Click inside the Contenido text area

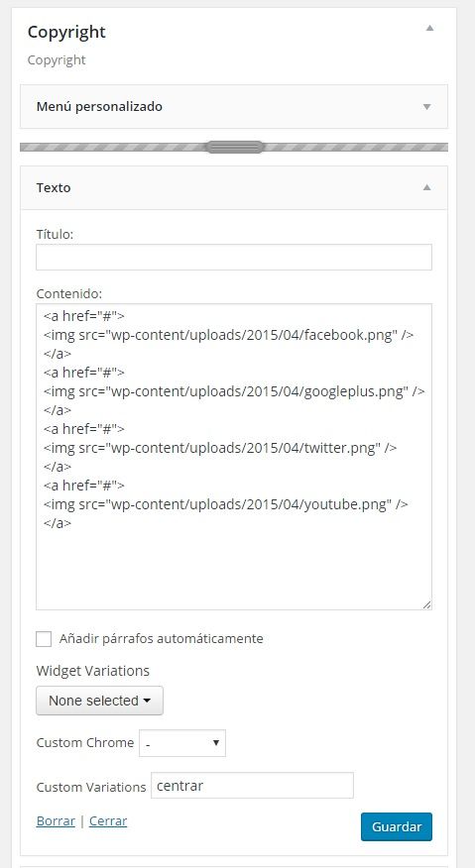click(234, 457)
